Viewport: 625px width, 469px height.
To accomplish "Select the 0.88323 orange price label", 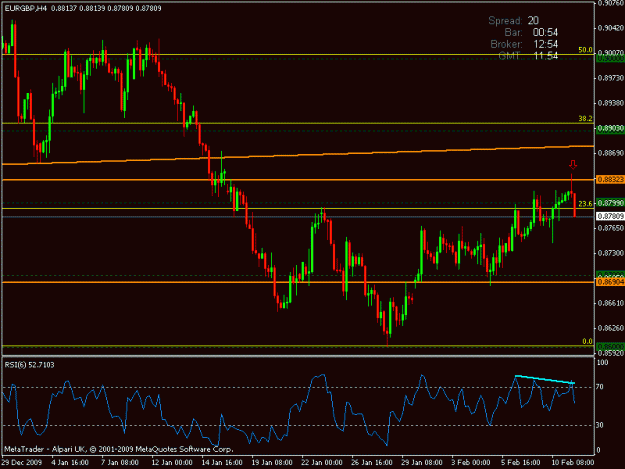I will point(610,180).
